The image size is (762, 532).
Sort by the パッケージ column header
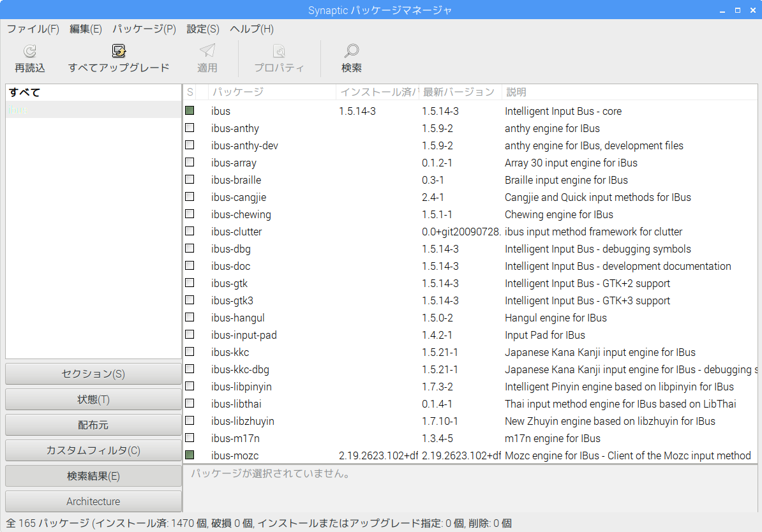[x=272, y=92]
